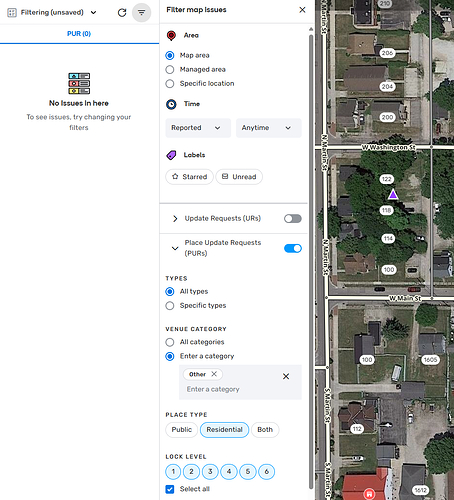Disable Place Update Requests (PURs) toggle
The height and width of the screenshot is (500, 454).
pos(293,248)
